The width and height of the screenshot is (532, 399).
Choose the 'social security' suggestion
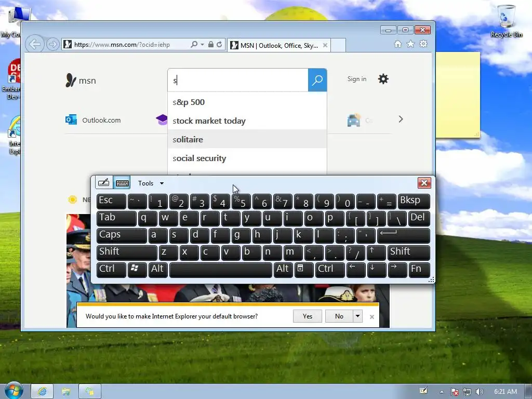pos(247,158)
